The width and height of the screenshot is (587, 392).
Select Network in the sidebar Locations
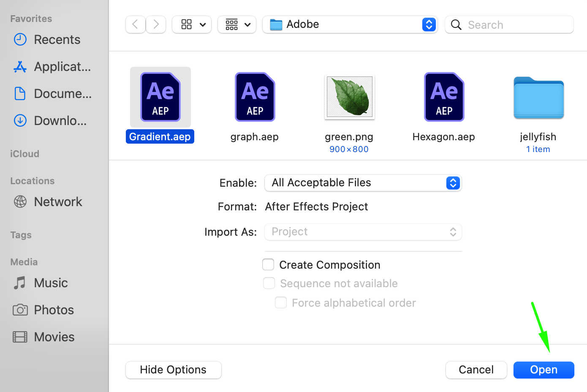click(x=58, y=202)
